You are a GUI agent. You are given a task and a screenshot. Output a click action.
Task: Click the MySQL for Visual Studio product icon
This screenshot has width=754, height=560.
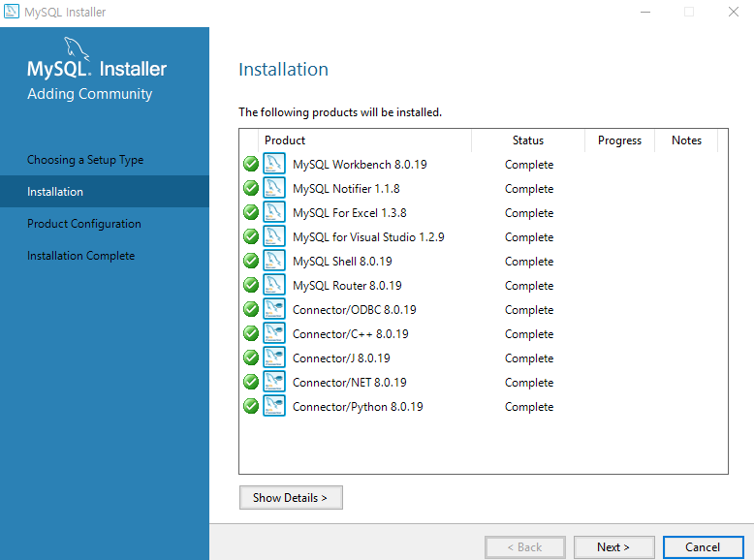point(274,236)
